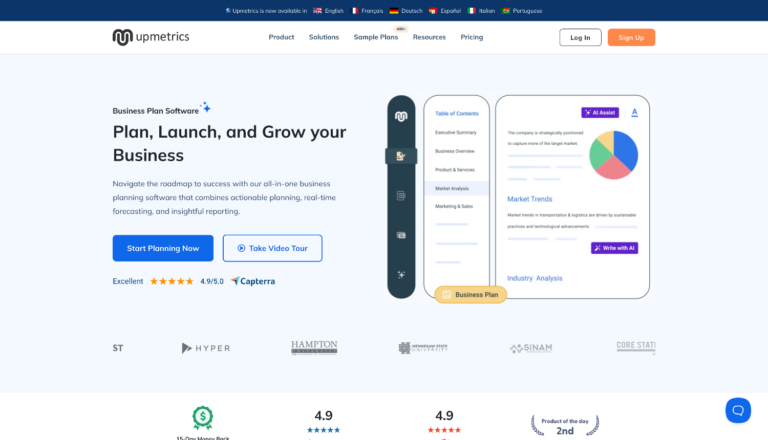Open the Solutions menu
This screenshot has width=768, height=440.
pyautogui.click(x=324, y=37)
